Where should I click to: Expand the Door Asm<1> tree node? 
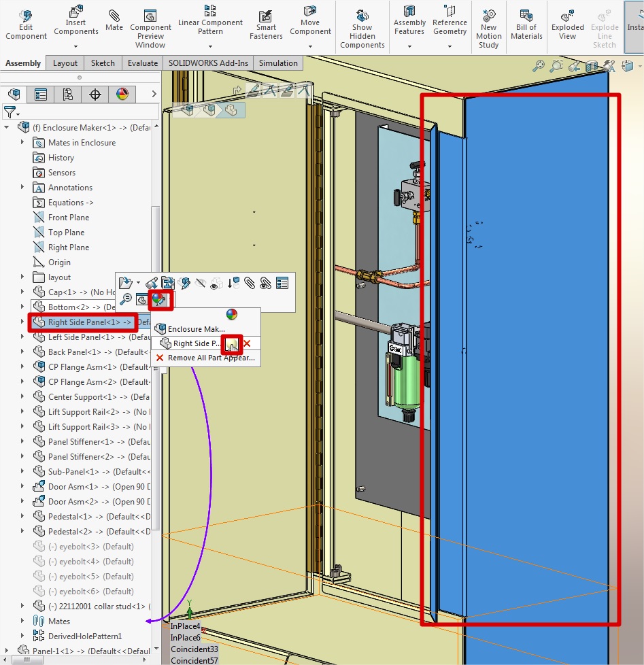click(22, 487)
